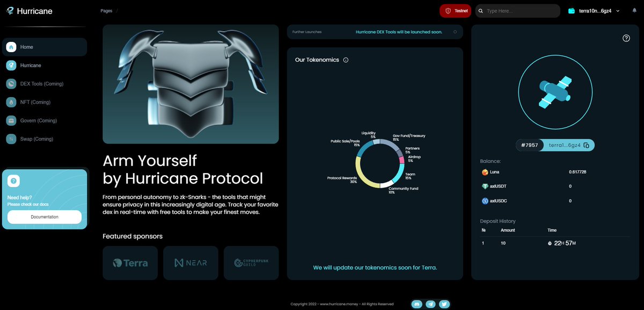Click the Home house icon
This screenshot has width=644, height=310.
click(x=11, y=47)
